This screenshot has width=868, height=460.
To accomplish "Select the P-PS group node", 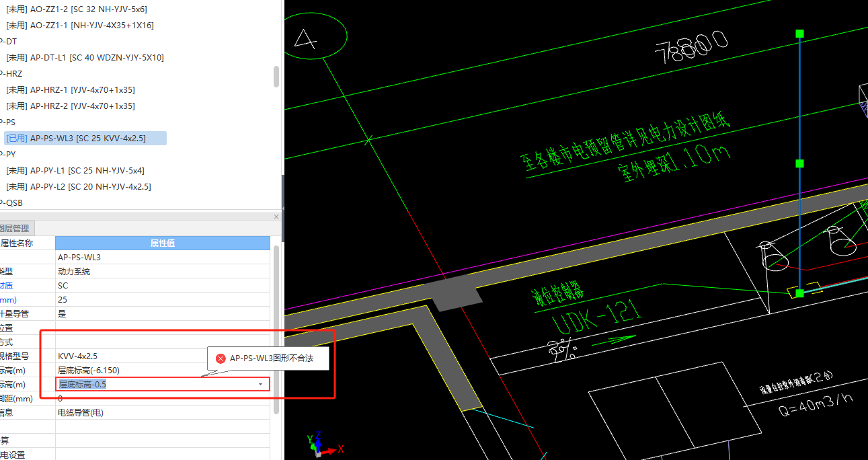I will 8,122.
